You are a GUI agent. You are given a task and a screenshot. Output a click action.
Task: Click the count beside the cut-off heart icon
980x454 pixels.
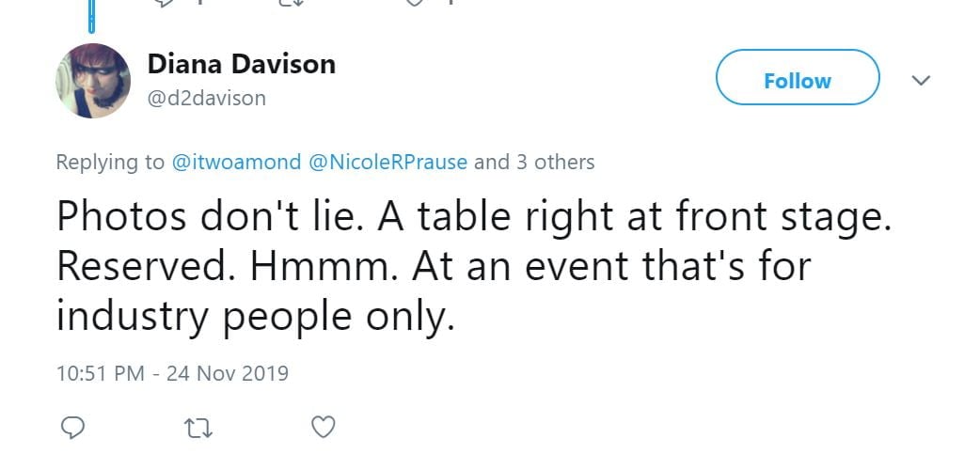coord(450,2)
